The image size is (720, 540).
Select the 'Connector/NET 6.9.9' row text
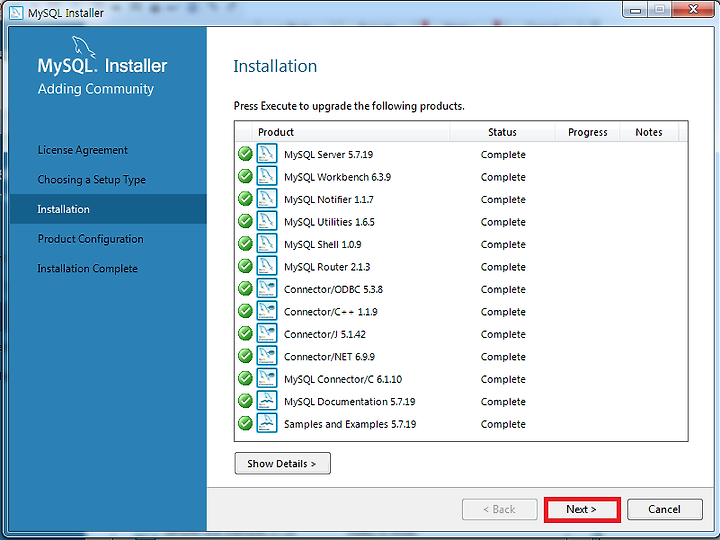[329, 357]
